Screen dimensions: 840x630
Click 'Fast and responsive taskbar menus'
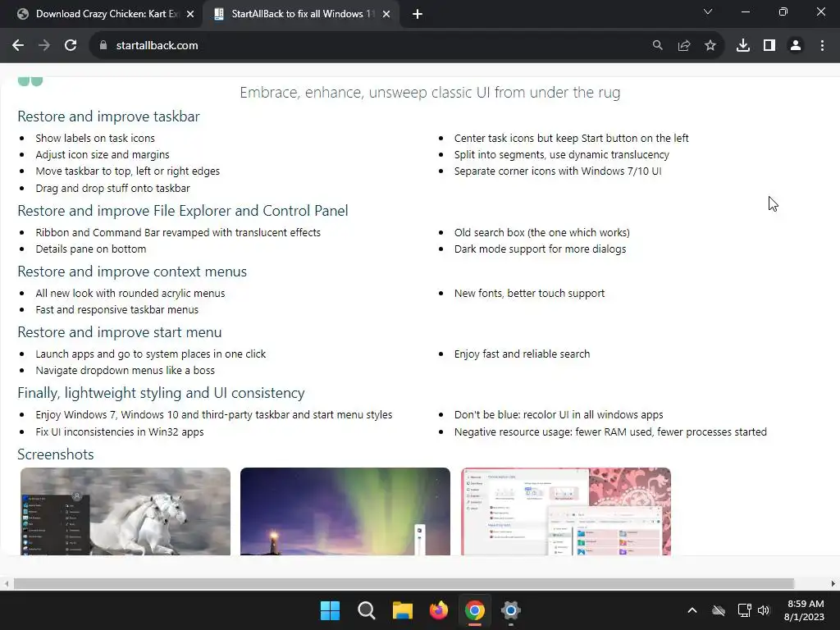click(x=116, y=309)
